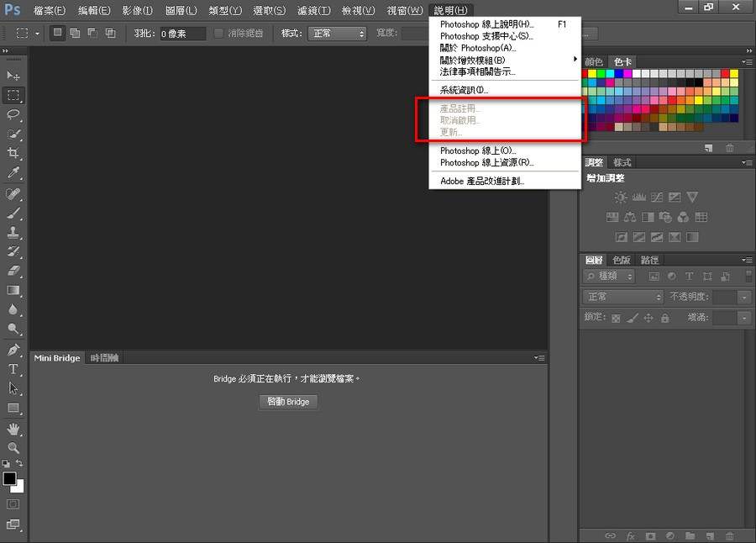Choose New selection mode in options bar
The height and width of the screenshot is (543, 756).
(x=57, y=33)
